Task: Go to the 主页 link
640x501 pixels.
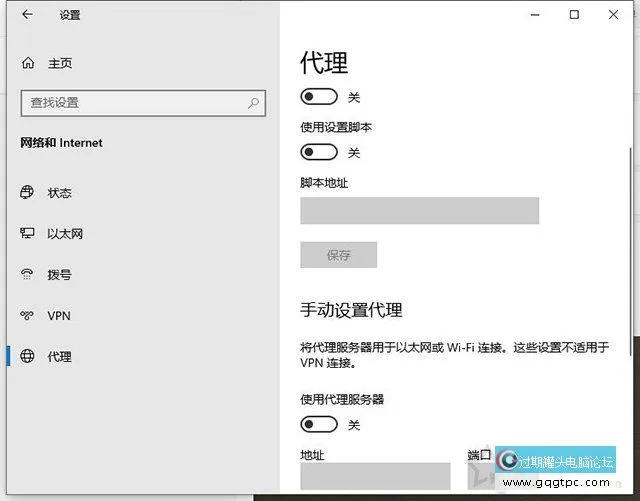Action: point(60,63)
